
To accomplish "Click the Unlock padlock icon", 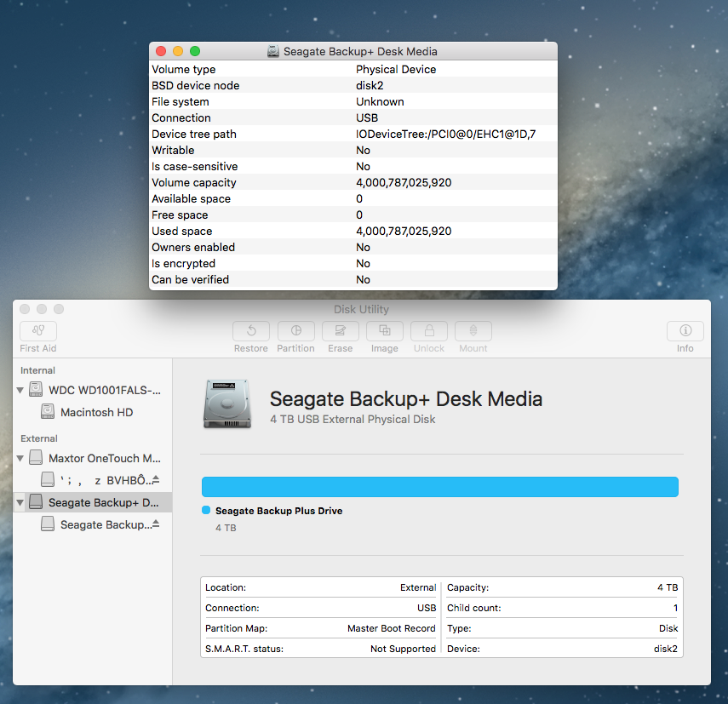I will point(429,331).
